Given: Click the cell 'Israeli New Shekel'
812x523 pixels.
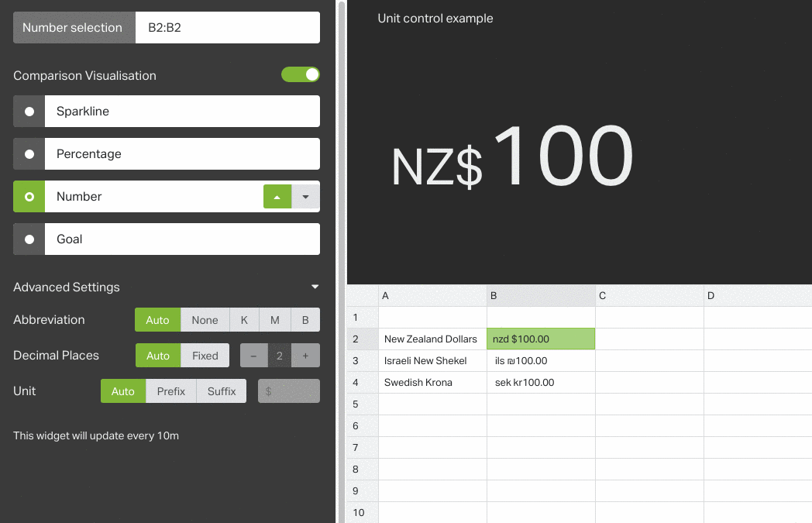Looking at the screenshot, I should coord(432,361).
